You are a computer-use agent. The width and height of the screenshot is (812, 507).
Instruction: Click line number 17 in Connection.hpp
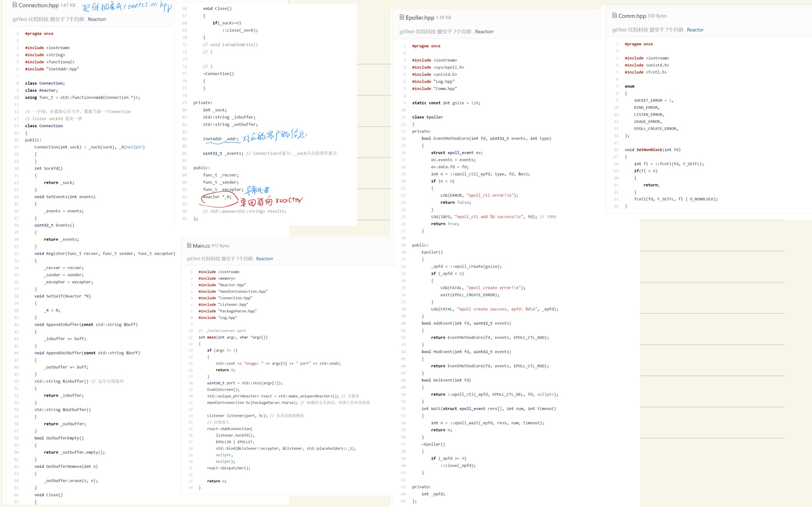(x=16, y=147)
